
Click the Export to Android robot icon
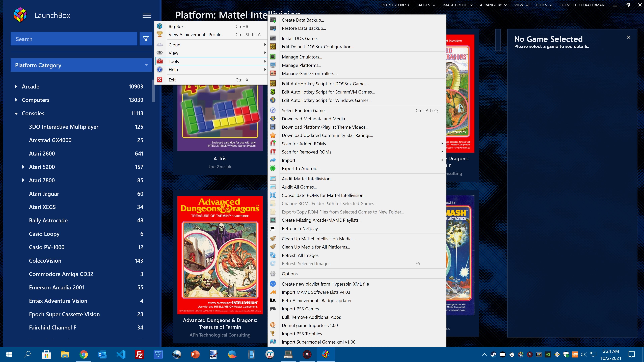(273, 168)
